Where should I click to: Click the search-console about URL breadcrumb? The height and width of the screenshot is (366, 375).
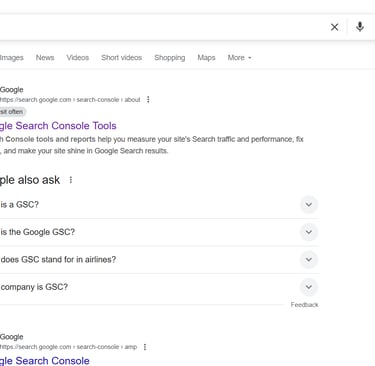pyautogui.click(x=70, y=100)
